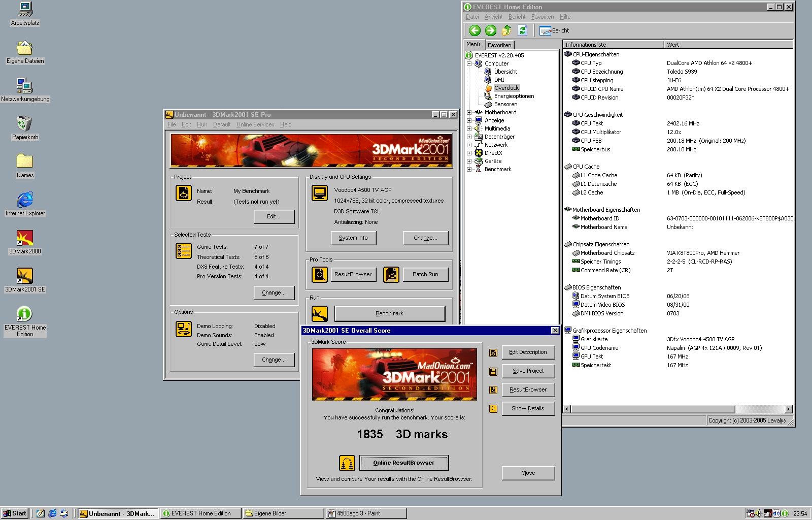Switch to 4500agp 3 - Paint taskbar item
Screen dimensions: 812x520
[x=366, y=513]
